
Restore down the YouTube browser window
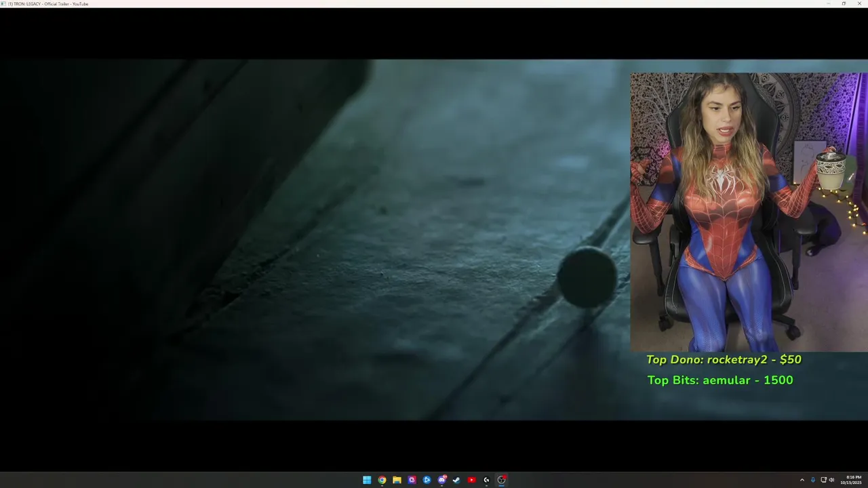844,3
